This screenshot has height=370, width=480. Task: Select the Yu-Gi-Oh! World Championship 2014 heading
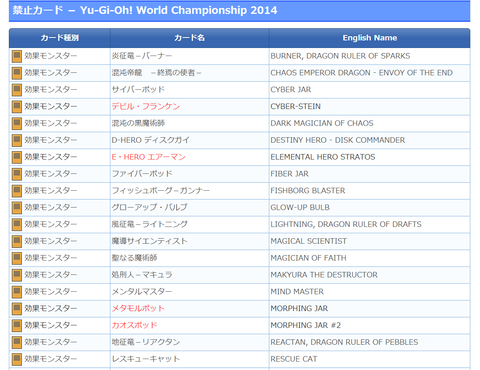179,10
